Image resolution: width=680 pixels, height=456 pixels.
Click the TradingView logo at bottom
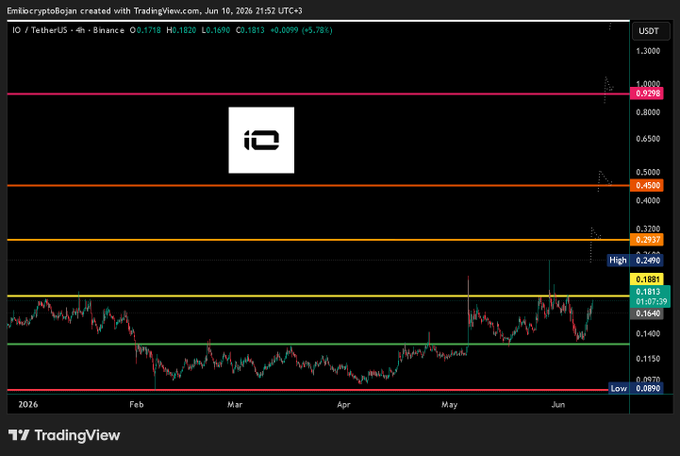click(x=64, y=435)
